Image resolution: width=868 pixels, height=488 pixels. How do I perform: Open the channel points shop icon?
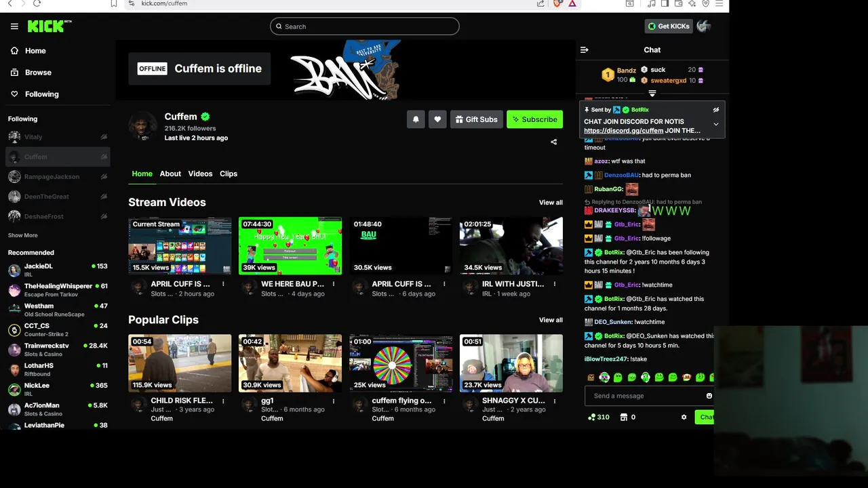[x=624, y=418]
